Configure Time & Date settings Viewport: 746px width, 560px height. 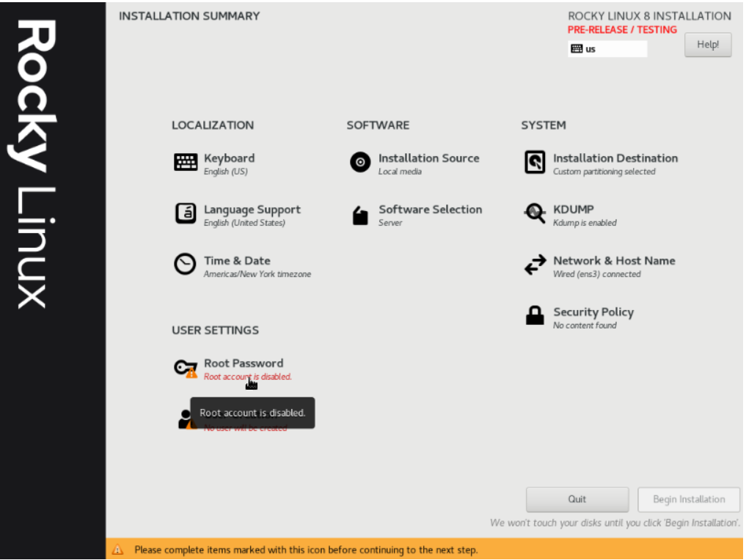point(242,266)
